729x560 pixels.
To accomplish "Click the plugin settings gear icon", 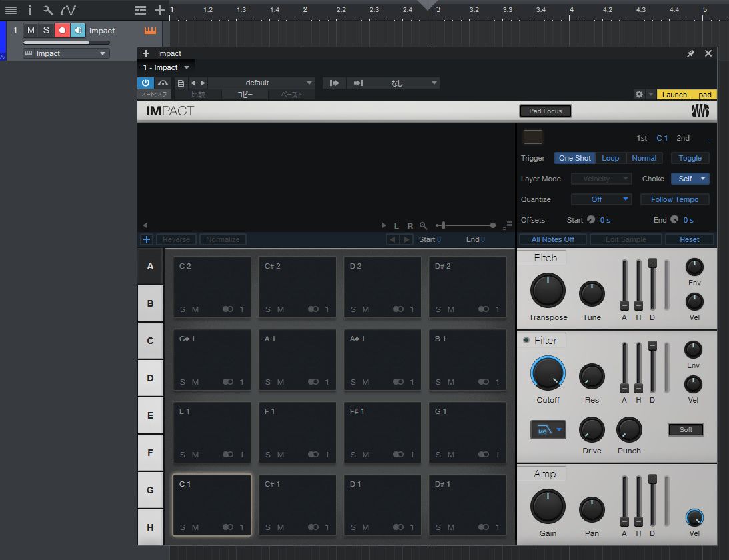I will pyautogui.click(x=639, y=95).
